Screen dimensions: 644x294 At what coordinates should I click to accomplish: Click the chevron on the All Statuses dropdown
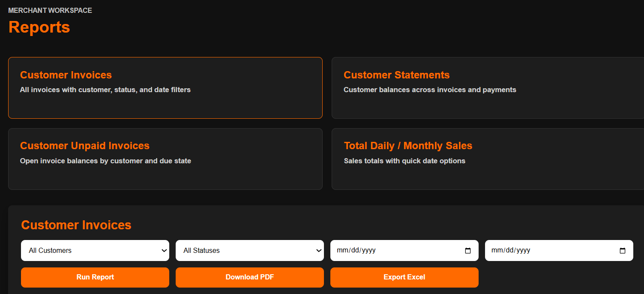click(x=319, y=250)
